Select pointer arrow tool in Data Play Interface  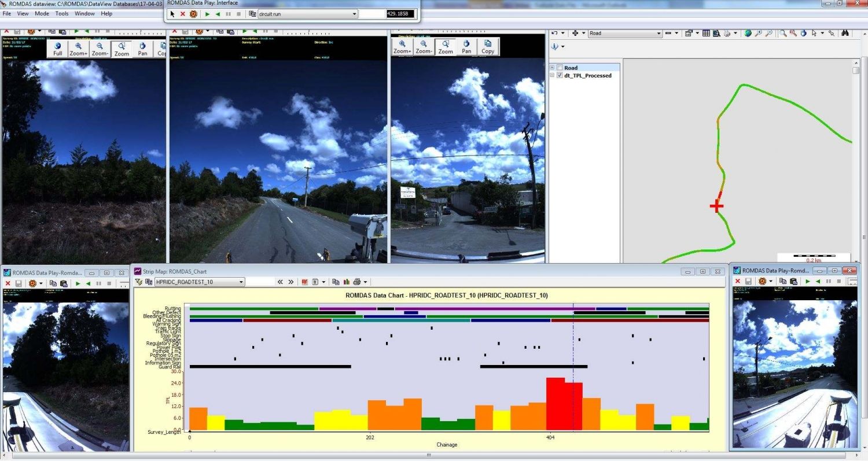click(172, 14)
